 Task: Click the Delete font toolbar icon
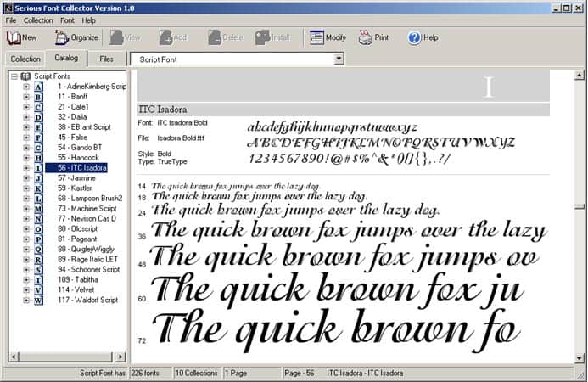pos(215,37)
